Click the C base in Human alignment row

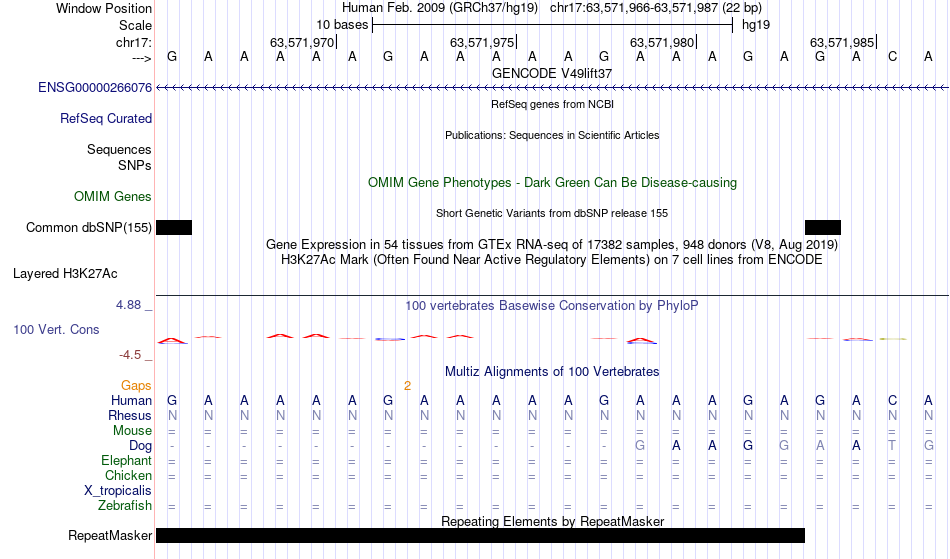[x=892, y=400]
